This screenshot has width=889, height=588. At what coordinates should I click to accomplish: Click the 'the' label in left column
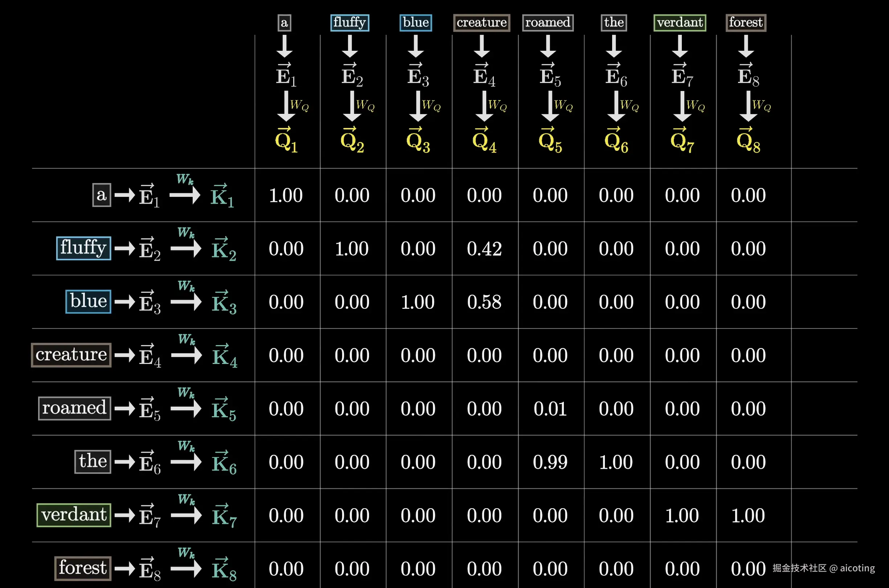point(93,461)
